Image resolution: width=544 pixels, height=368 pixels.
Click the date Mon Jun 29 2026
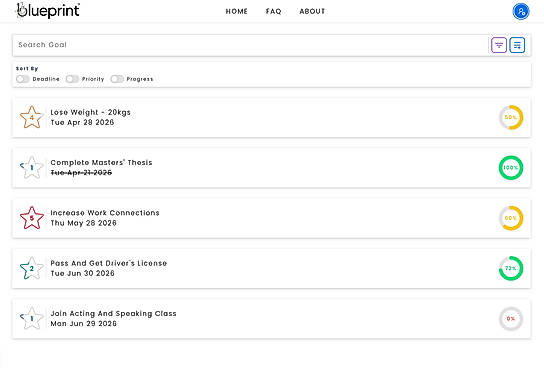coord(83,324)
